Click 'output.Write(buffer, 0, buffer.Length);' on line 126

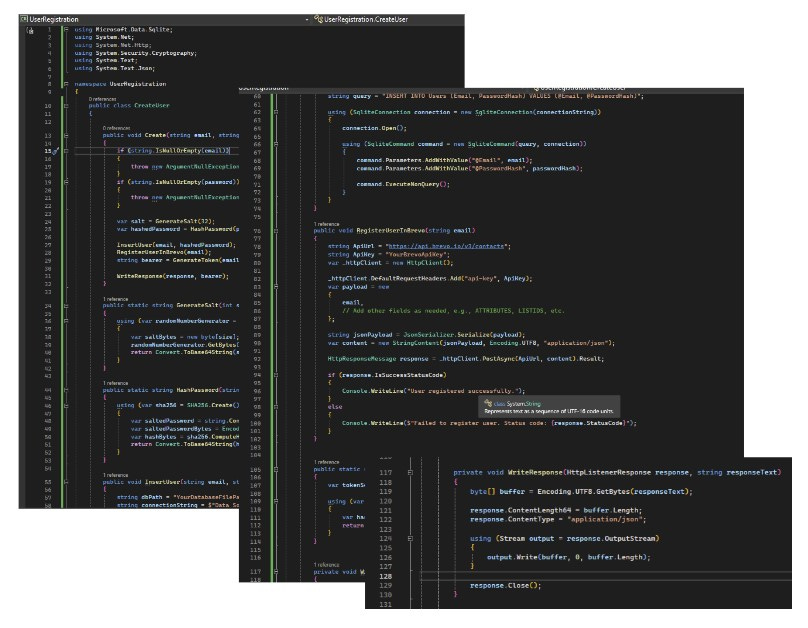click(x=568, y=557)
